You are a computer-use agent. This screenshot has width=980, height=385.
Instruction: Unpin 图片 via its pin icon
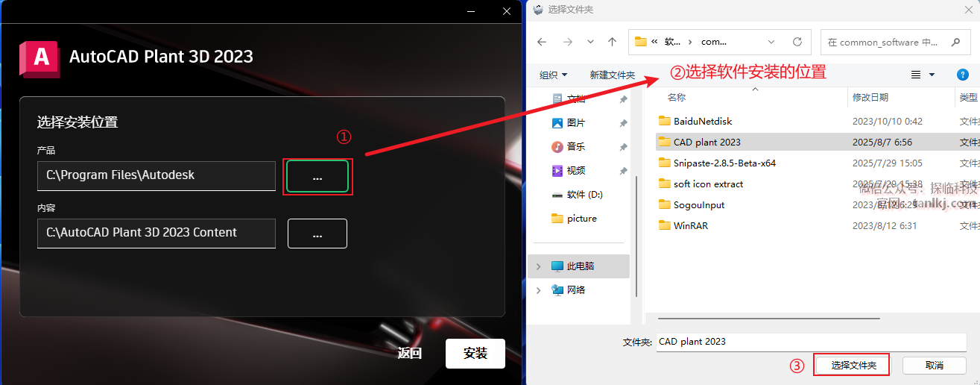tap(623, 122)
